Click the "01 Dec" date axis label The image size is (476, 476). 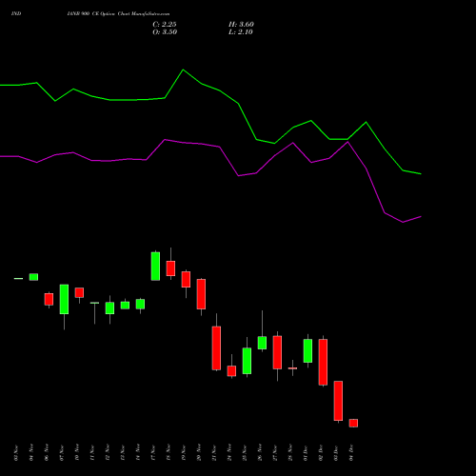[x=306, y=453]
